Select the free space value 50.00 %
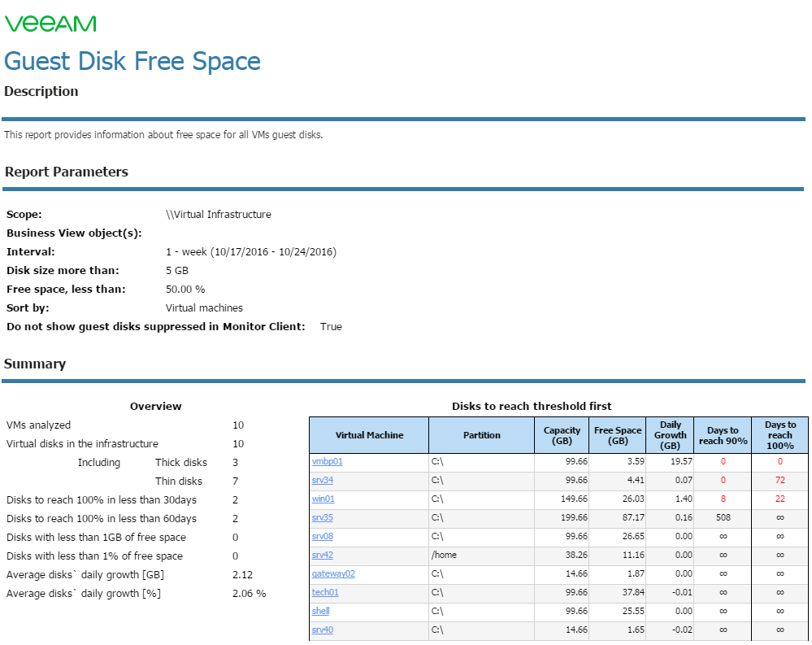Screen dimensions: 812x645 click(185, 289)
